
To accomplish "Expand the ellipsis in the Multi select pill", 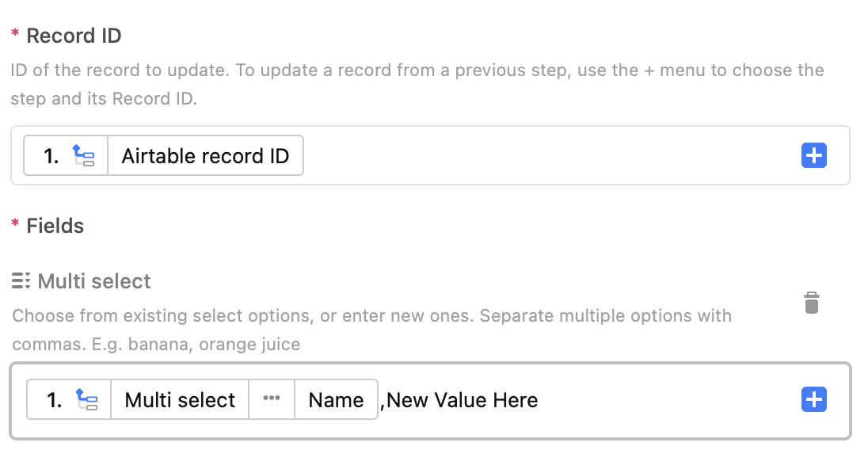I will pyautogui.click(x=271, y=398).
